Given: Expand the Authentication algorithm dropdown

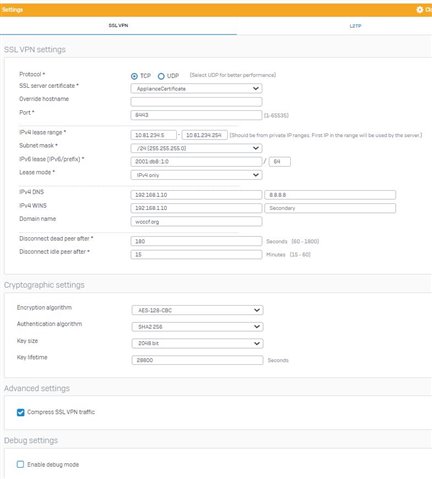Looking at the screenshot, I should coord(197,327).
